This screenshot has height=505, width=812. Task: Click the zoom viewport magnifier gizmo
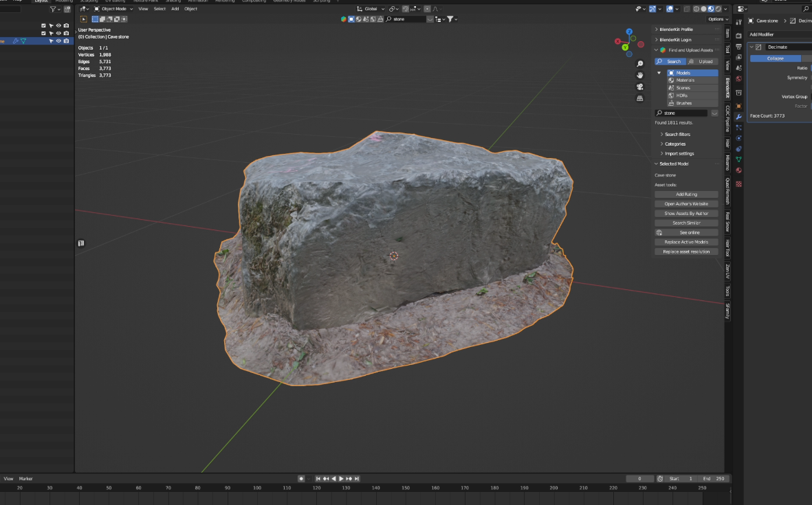coord(639,64)
